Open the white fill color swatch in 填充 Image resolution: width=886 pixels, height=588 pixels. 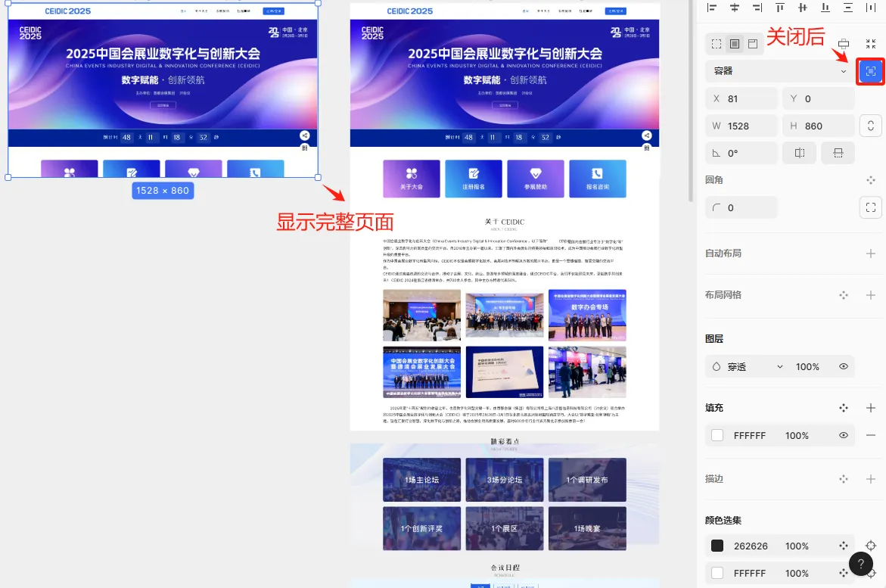click(717, 435)
